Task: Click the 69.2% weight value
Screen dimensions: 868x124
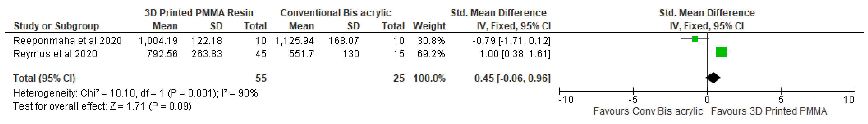Action: (431, 54)
